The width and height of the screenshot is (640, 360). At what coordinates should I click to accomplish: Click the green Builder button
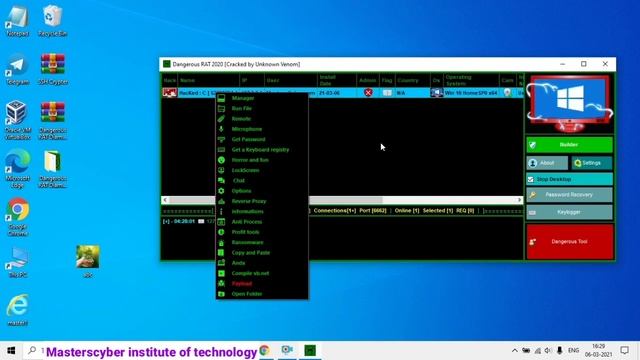point(569,145)
